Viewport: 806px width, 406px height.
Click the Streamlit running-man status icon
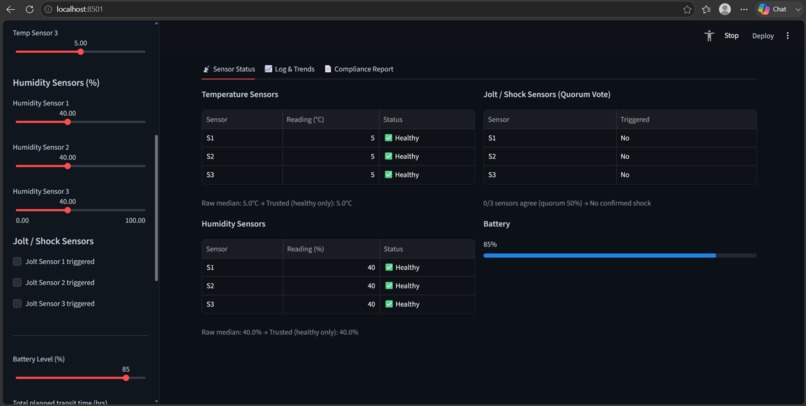[709, 35]
